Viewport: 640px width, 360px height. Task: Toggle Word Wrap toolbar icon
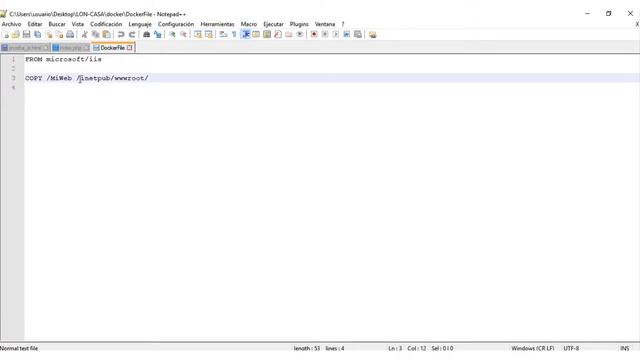pyautogui.click(x=223, y=35)
